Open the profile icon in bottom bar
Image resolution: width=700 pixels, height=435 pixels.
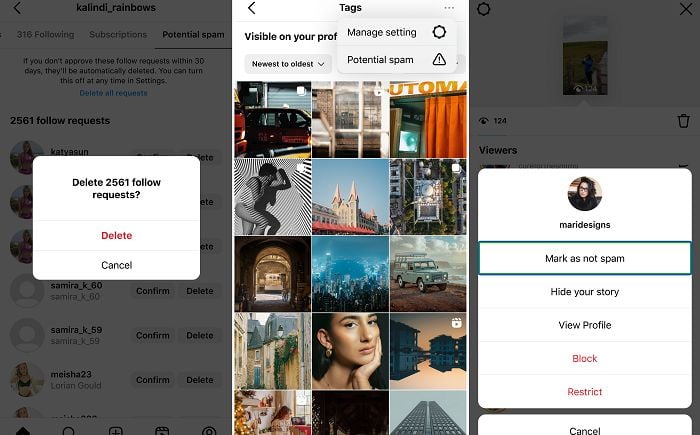click(209, 431)
